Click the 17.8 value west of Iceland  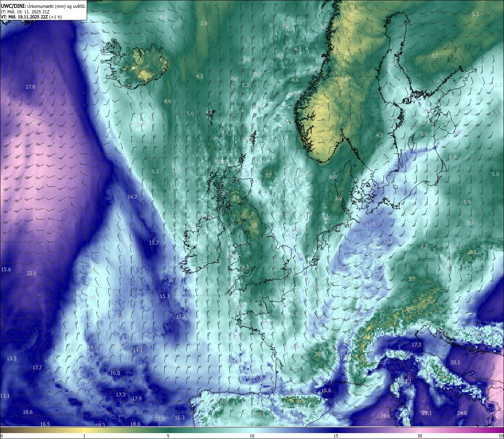(x=30, y=87)
